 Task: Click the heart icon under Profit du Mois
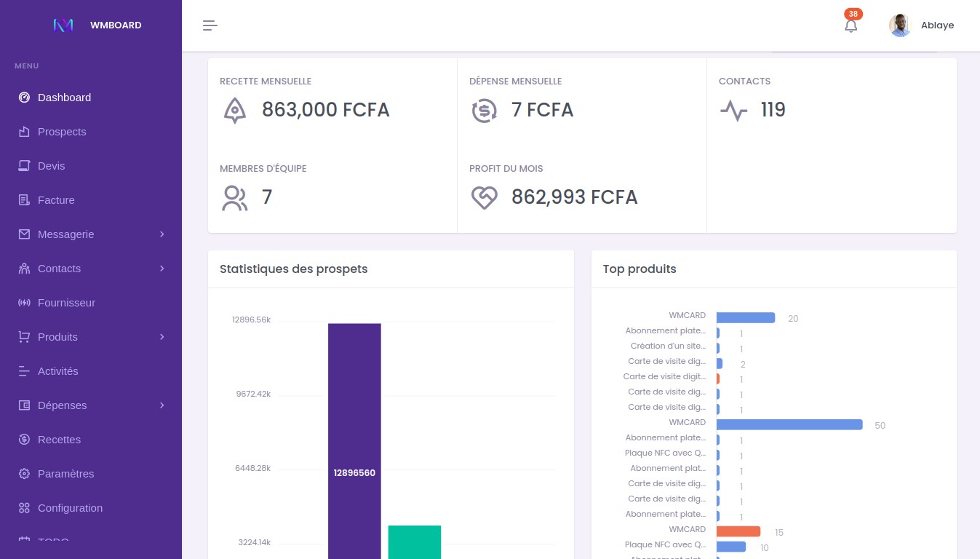(x=484, y=198)
